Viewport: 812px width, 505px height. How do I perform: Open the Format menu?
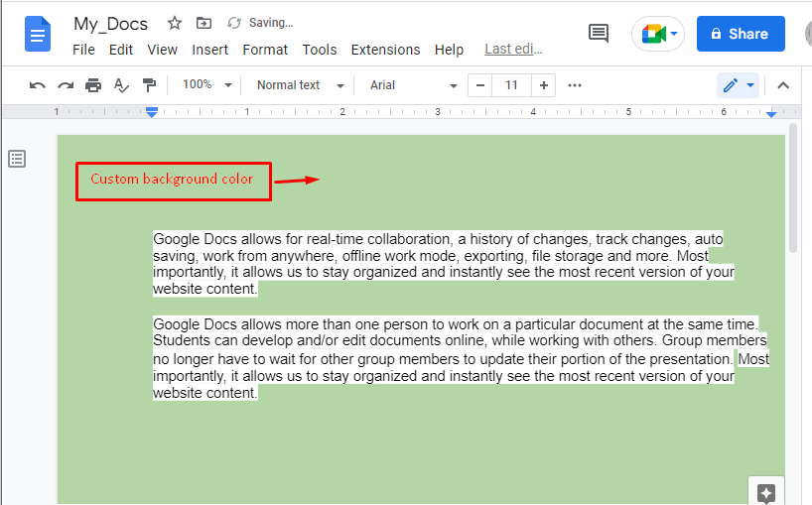coord(265,50)
